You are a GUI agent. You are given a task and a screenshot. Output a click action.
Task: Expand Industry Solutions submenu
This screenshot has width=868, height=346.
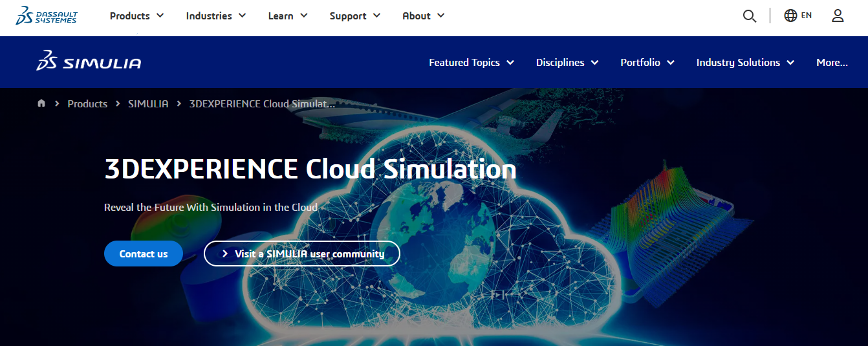(745, 62)
